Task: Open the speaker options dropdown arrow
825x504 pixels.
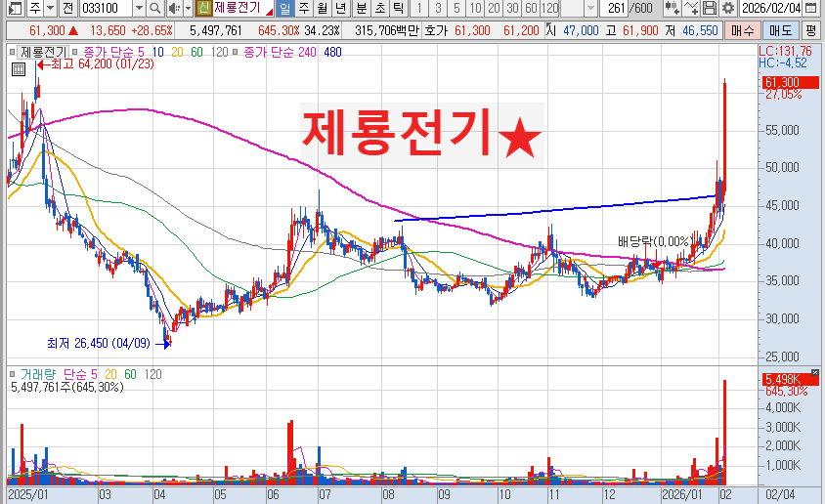Action: coord(188,8)
